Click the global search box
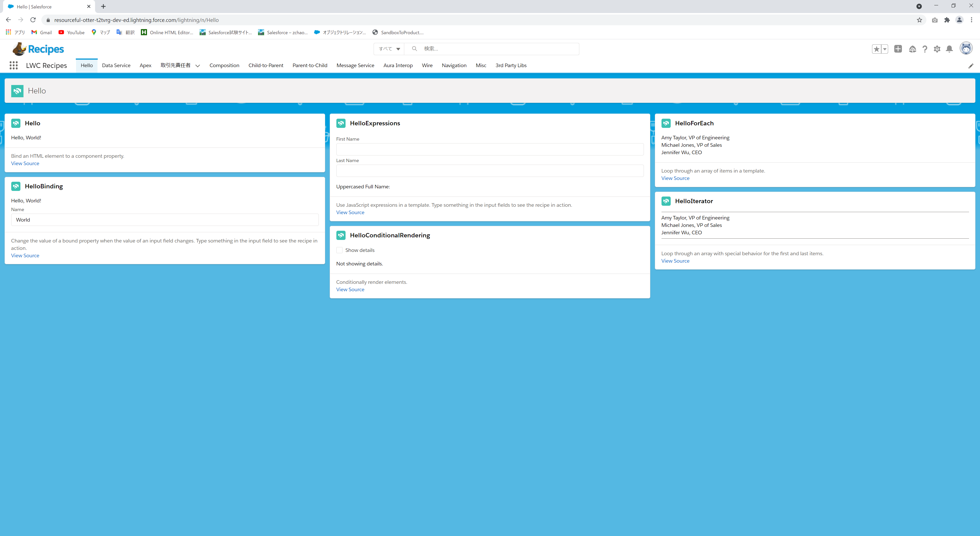The width and height of the screenshot is (980, 536). [x=492, y=49]
